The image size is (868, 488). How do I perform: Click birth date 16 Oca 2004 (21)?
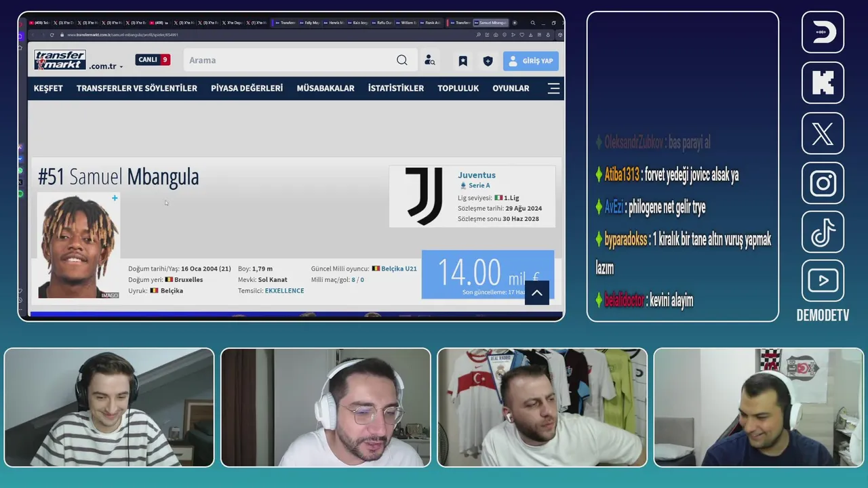tap(205, 269)
